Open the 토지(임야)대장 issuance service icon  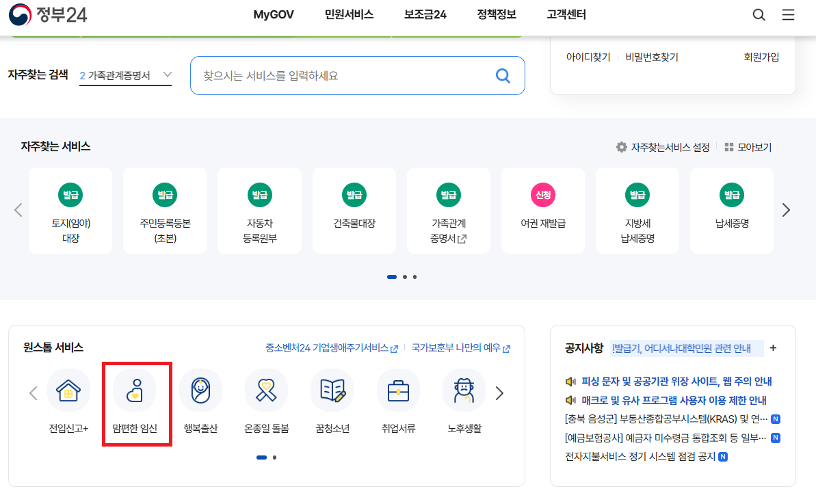coord(70,210)
